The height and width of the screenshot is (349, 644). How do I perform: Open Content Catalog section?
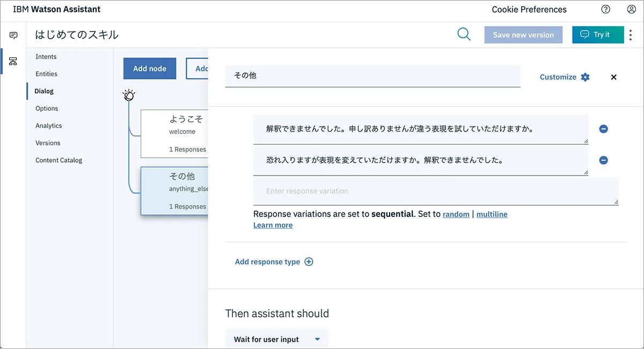[x=59, y=160]
